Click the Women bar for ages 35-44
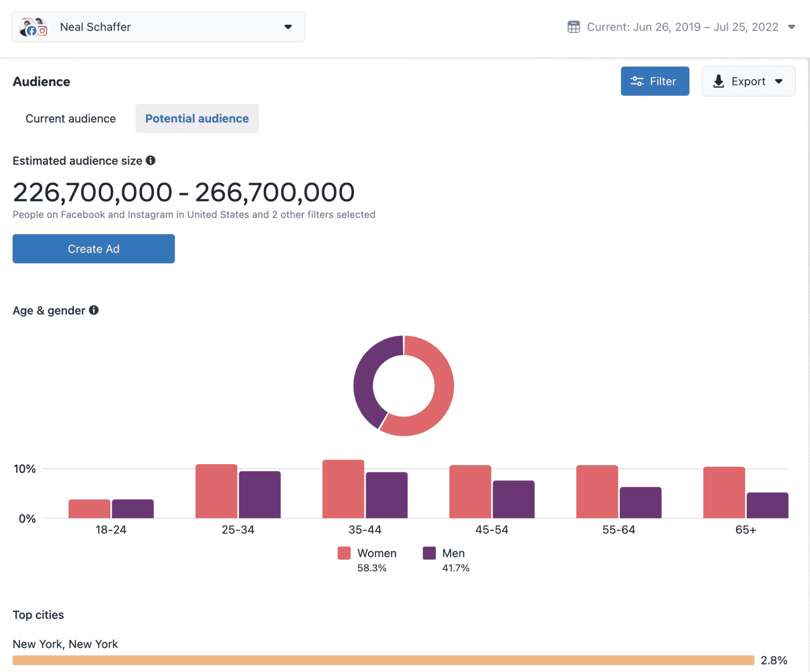The image size is (810, 672). click(x=343, y=488)
